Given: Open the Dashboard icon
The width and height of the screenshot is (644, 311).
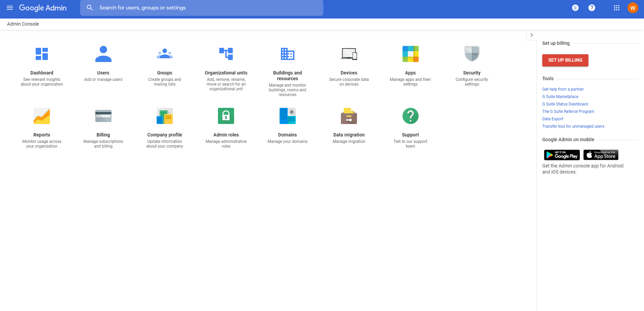Looking at the screenshot, I should [42, 54].
